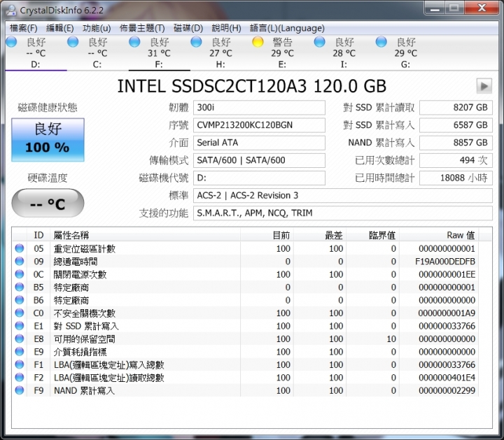The width and height of the screenshot is (504, 440).
Task: Select the 可用的保留空間 attribute row
Action: click(246, 339)
